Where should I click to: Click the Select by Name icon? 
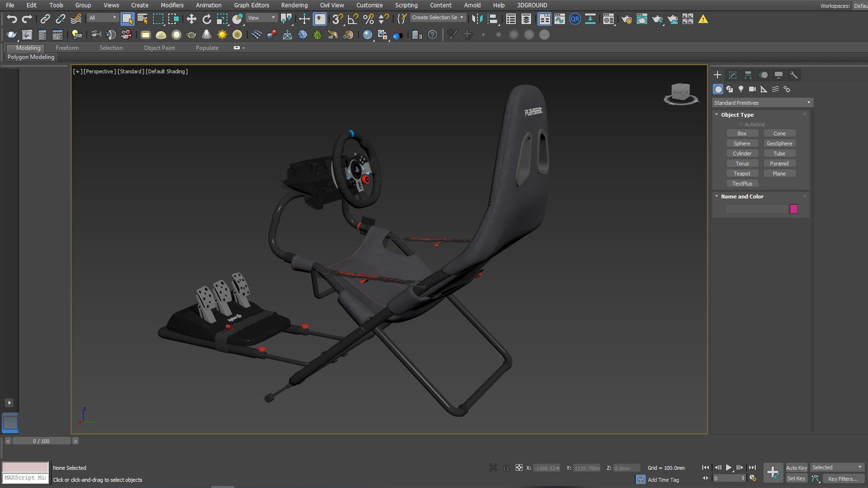click(x=142, y=19)
